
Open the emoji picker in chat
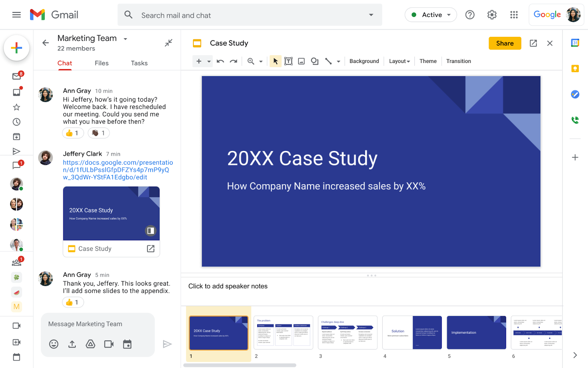click(x=54, y=344)
